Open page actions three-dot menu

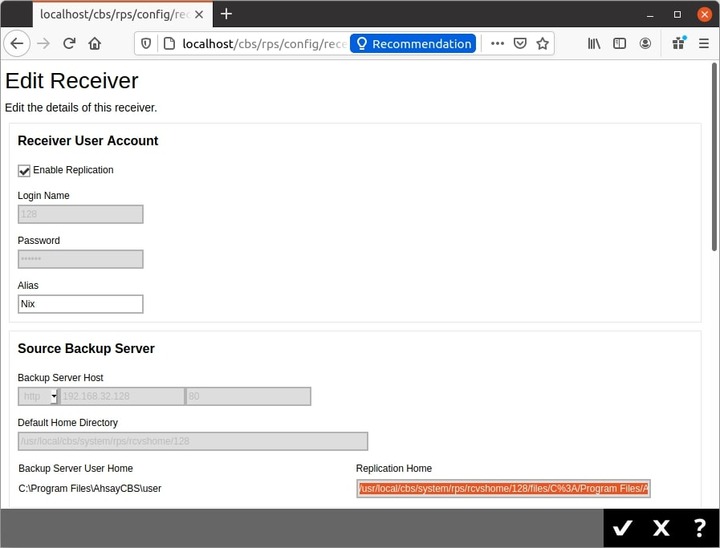[x=497, y=44]
